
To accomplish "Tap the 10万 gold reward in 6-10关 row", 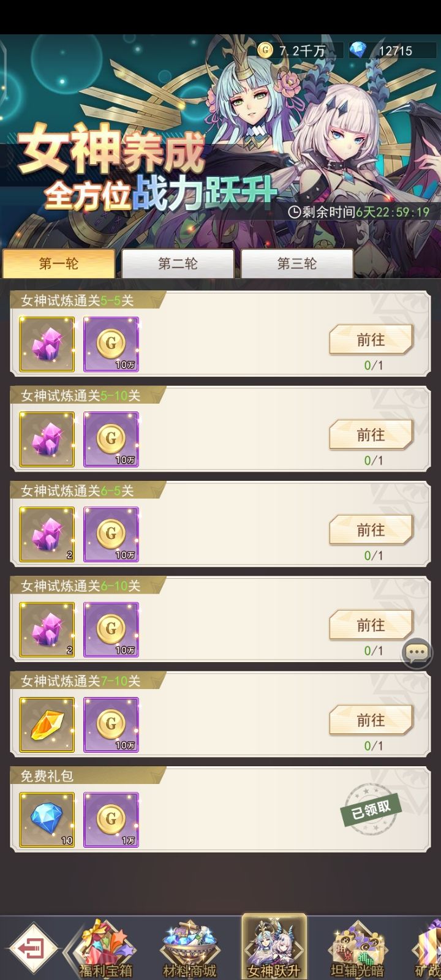I will 111,630.
